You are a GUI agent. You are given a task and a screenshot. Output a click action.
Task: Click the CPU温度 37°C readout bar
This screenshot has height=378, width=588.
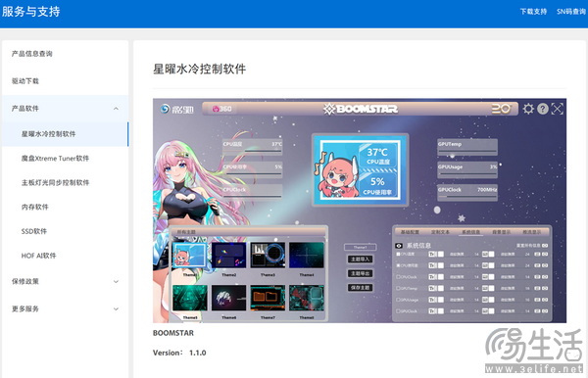(x=252, y=146)
